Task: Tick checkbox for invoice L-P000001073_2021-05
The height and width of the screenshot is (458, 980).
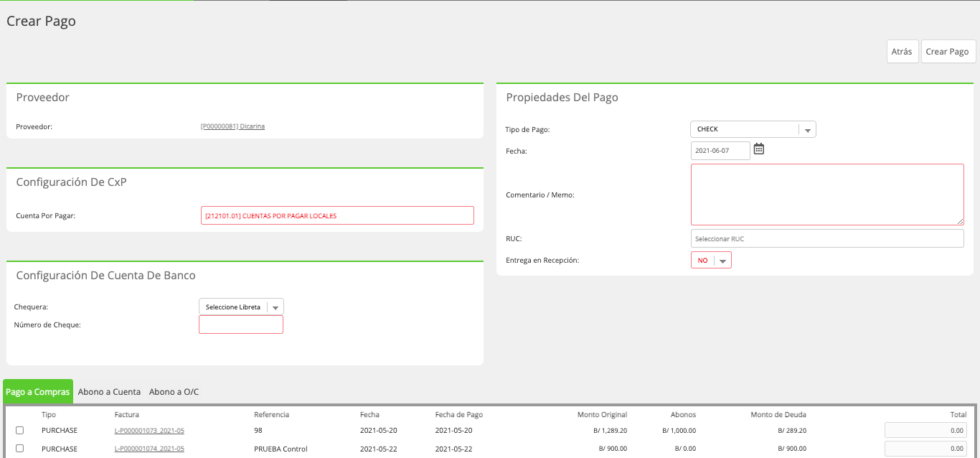Action: 20,431
